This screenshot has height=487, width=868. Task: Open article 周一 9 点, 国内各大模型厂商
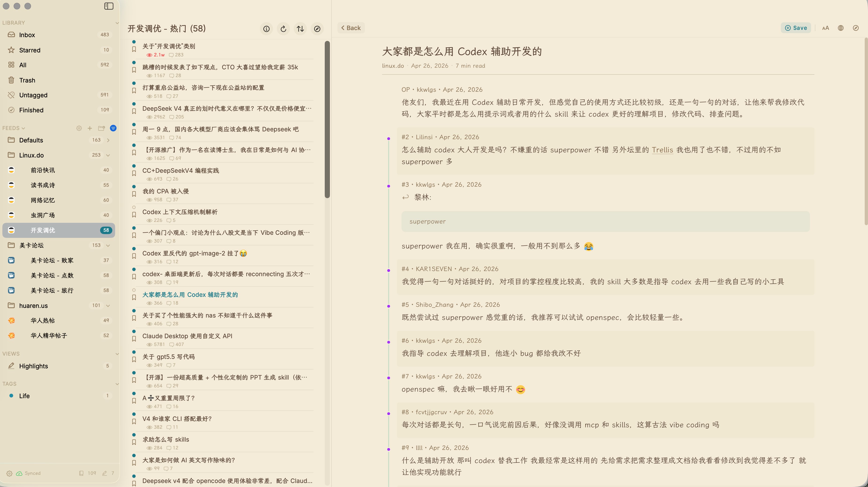(220, 130)
